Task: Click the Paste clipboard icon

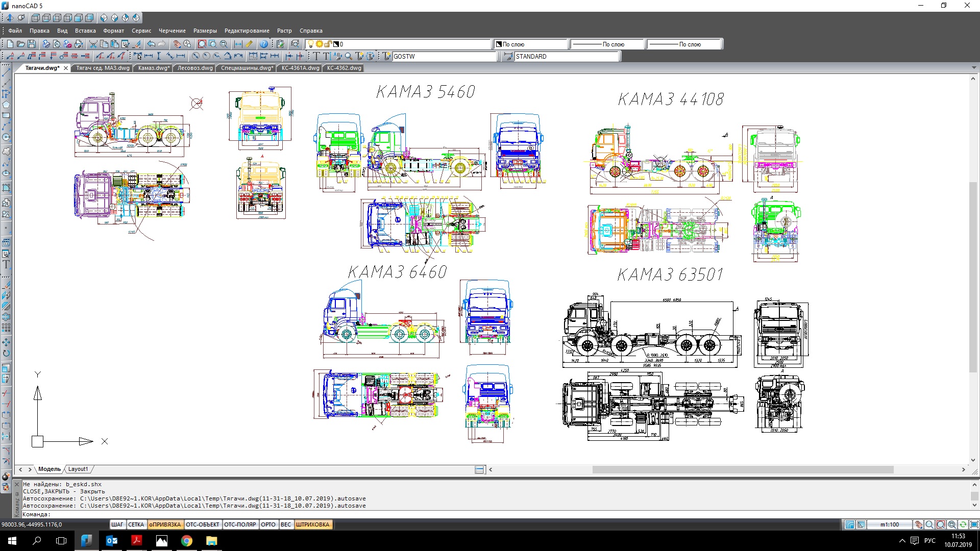Action: click(114, 44)
